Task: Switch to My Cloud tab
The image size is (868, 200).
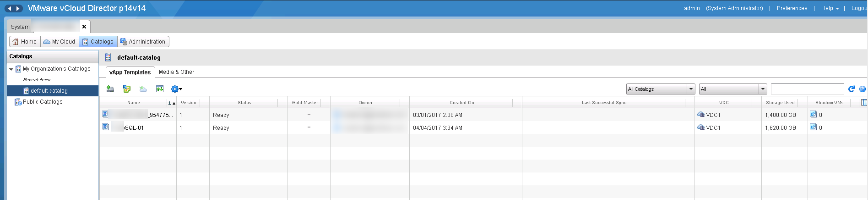Action: (60, 42)
